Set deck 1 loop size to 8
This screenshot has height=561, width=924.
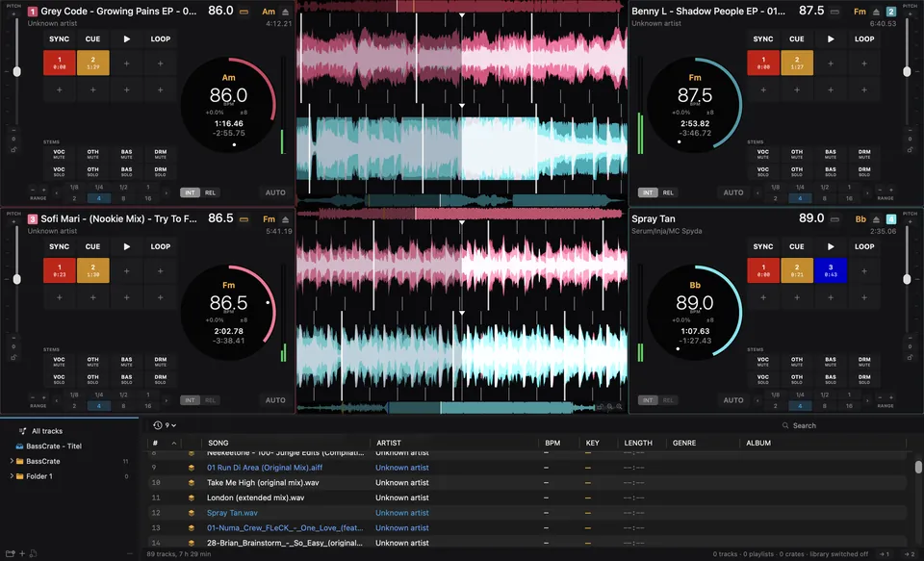(x=123, y=198)
